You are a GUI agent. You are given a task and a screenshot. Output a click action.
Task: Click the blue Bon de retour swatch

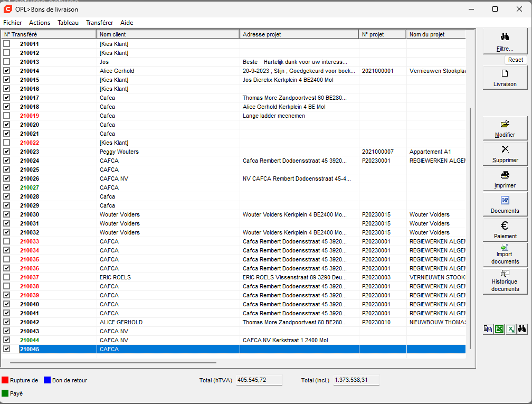click(x=47, y=380)
